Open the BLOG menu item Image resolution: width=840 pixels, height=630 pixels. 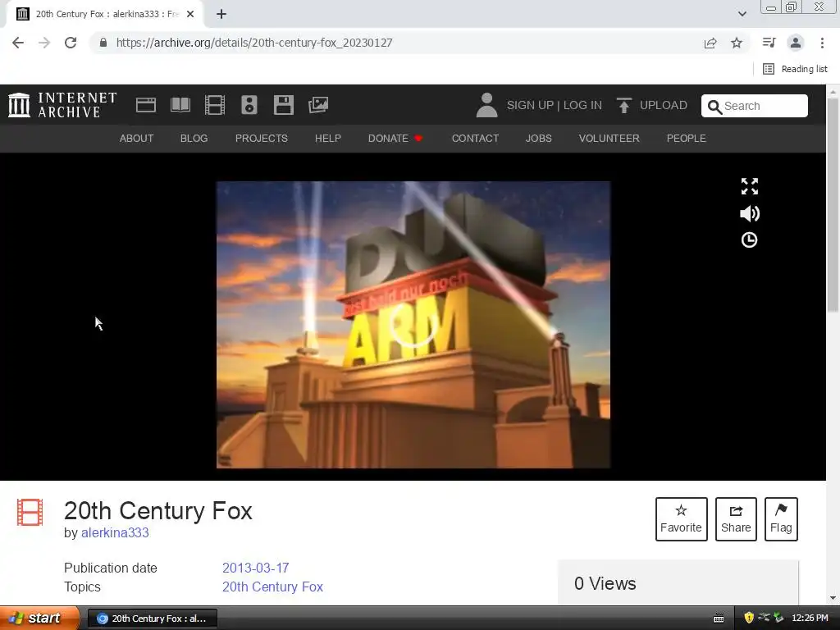(194, 138)
